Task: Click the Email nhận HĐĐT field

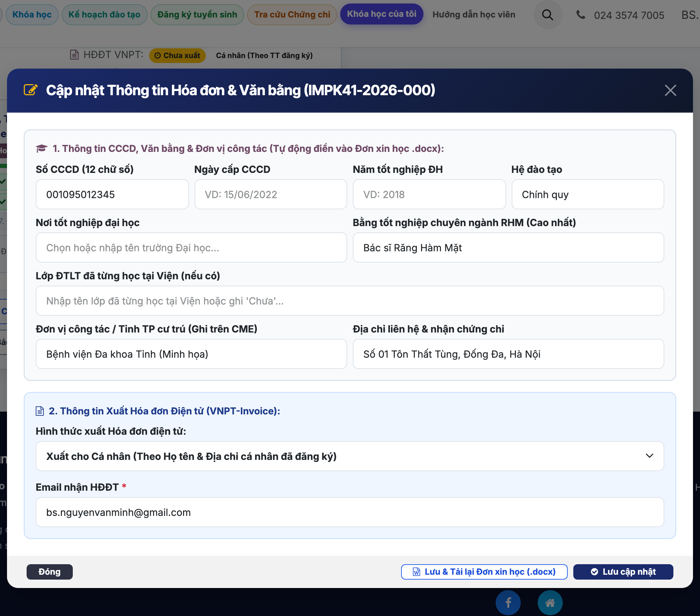Action: point(350,512)
